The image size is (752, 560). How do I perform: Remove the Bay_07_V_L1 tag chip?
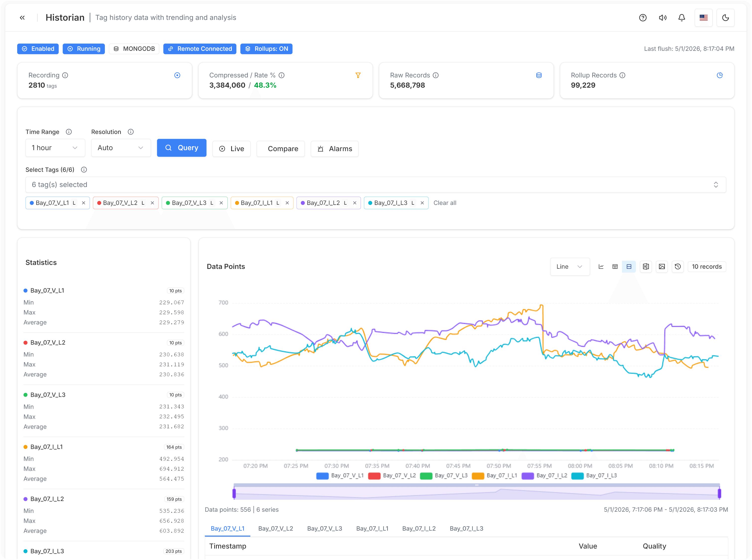point(83,203)
